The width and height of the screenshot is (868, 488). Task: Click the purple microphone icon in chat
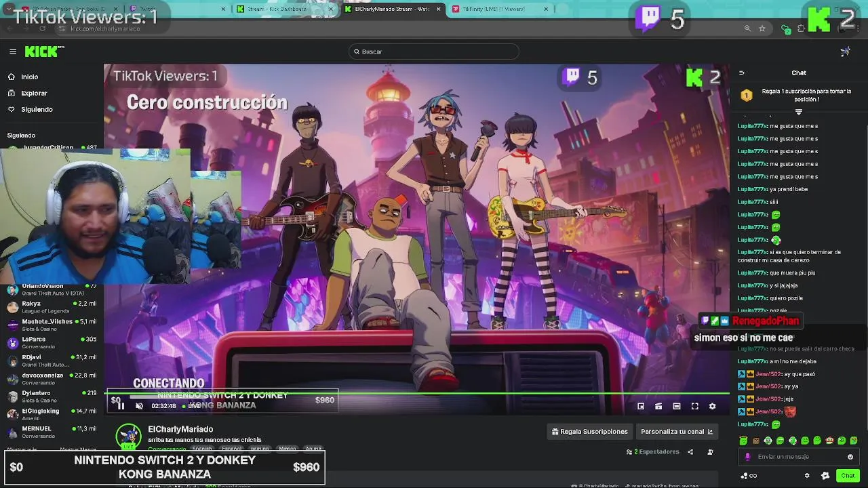pos(748,457)
